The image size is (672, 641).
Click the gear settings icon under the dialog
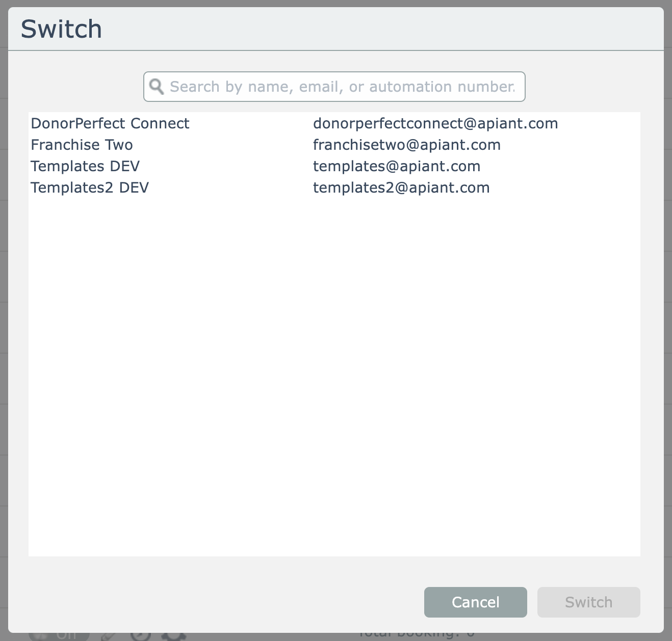coord(174,636)
